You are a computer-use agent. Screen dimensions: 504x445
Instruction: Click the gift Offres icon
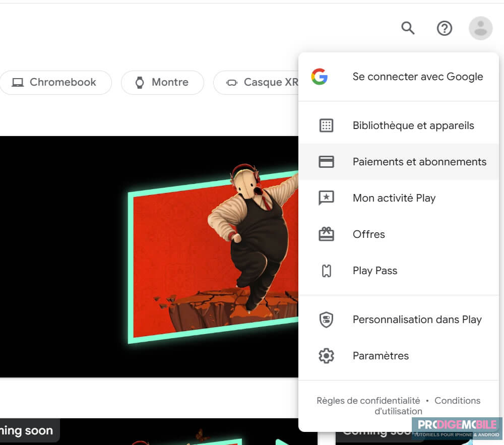tap(326, 234)
